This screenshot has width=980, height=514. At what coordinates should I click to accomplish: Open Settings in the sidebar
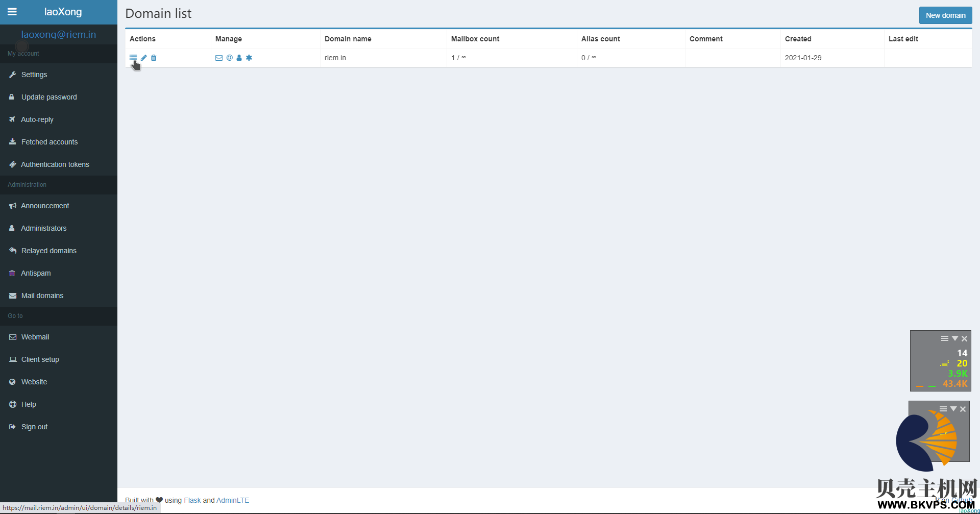pos(34,75)
